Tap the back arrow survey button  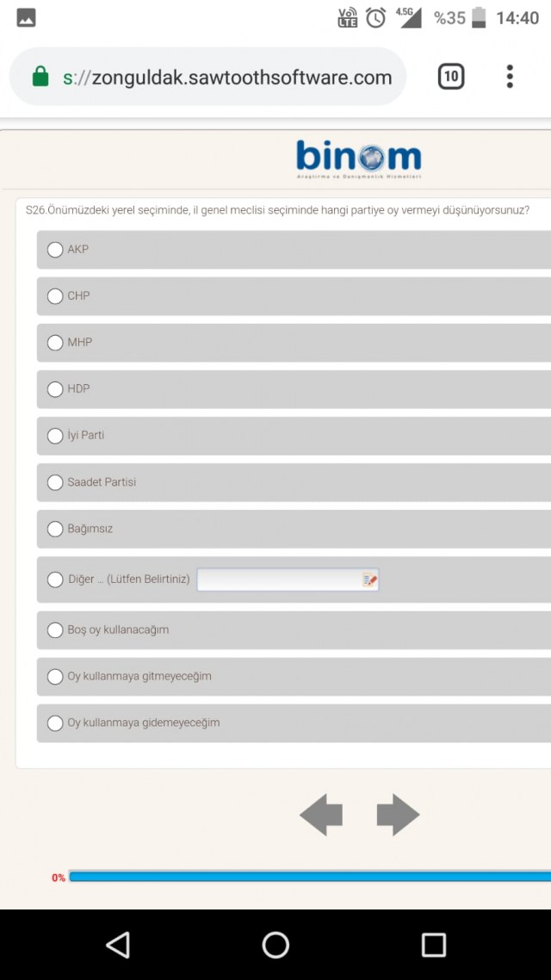tap(321, 815)
